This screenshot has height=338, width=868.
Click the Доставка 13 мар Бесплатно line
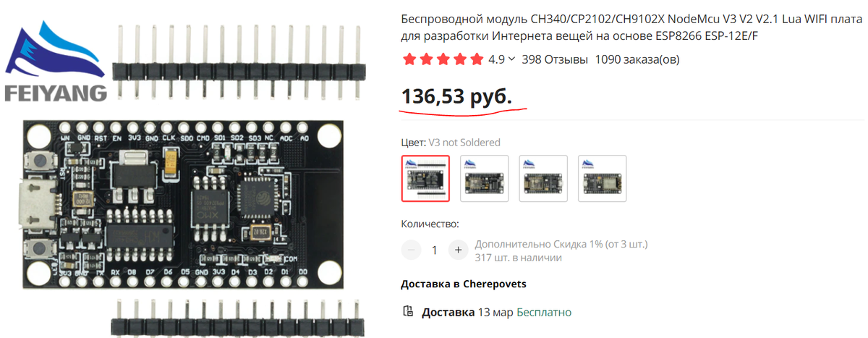tap(496, 313)
